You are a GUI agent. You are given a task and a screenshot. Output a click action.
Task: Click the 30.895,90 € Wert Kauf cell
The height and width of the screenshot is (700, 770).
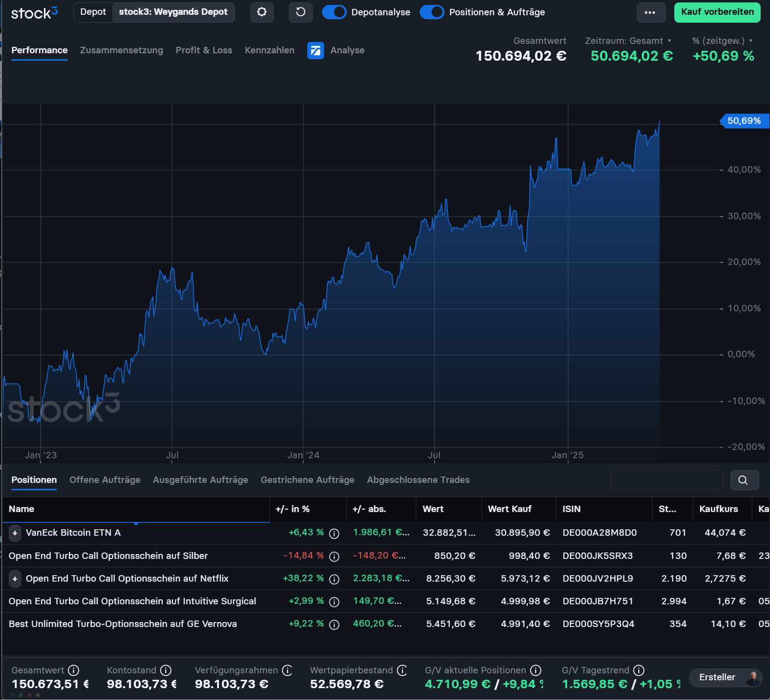(x=522, y=533)
